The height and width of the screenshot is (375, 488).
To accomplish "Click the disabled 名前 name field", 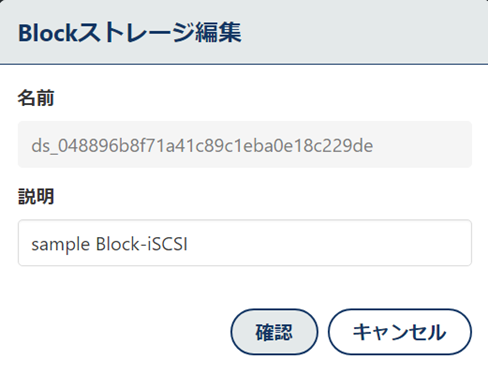I will [245, 144].
